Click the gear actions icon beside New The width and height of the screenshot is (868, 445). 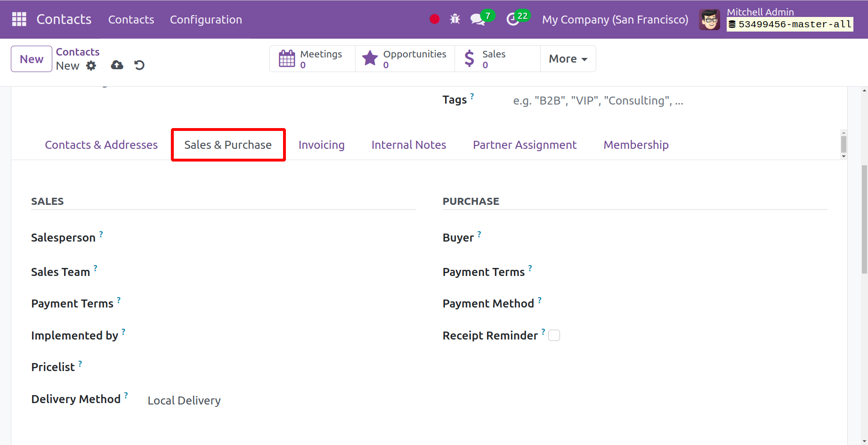91,65
